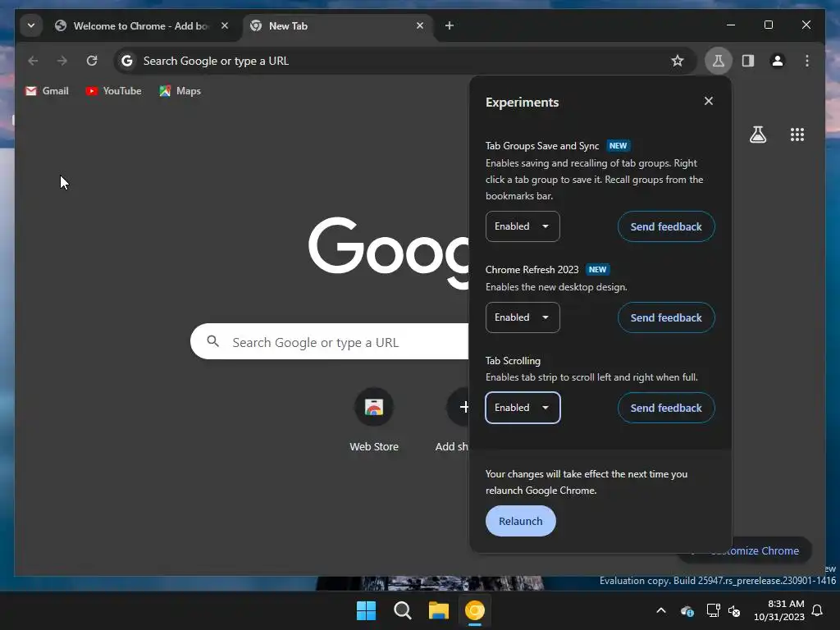
Task: Open the side panel icon
Action: [x=748, y=61]
